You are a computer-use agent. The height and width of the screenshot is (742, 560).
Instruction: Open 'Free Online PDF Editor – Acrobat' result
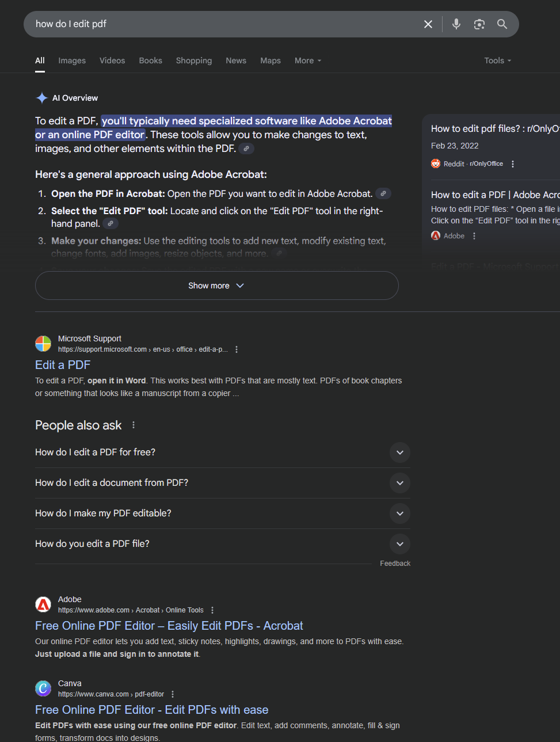click(169, 626)
